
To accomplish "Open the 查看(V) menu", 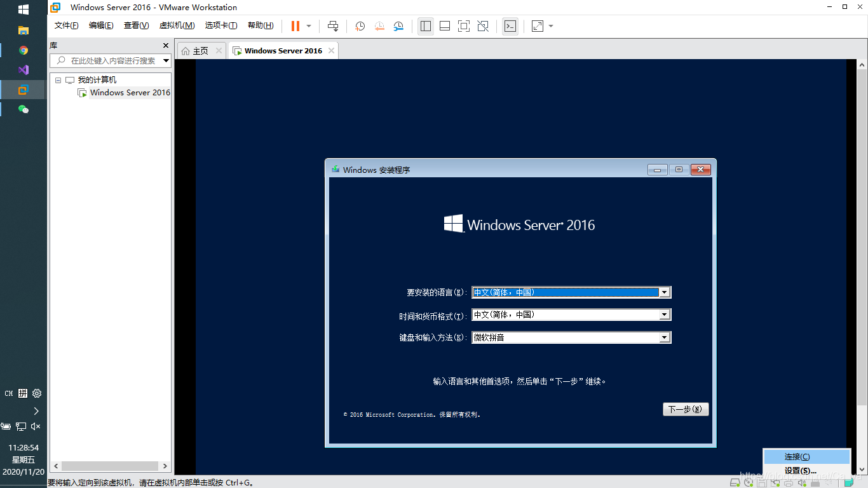I will click(x=136, y=25).
